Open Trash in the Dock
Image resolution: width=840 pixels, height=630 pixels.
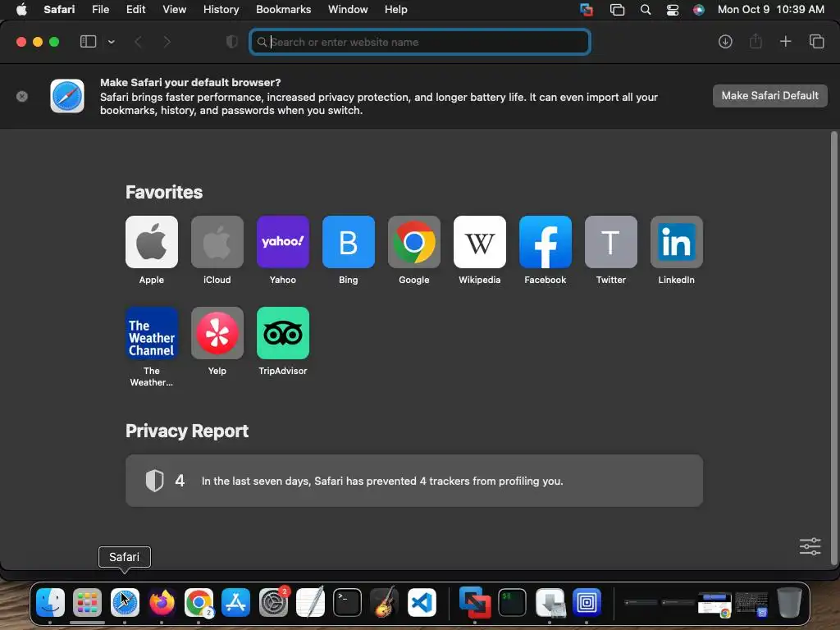(789, 602)
